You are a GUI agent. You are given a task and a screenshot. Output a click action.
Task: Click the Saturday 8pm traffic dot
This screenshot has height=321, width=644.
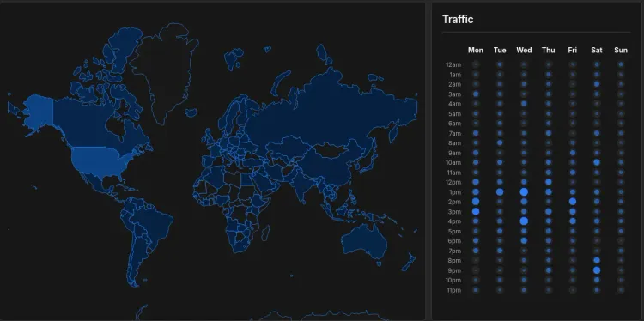pos(597,260)
